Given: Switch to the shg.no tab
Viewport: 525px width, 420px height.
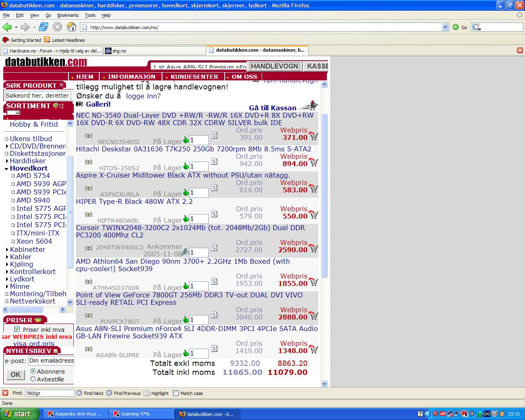Looking at the screenshot, I should click(154, 51).
